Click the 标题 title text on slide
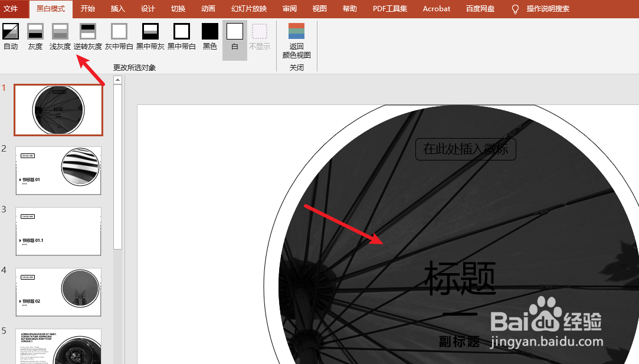 [460, 279]
